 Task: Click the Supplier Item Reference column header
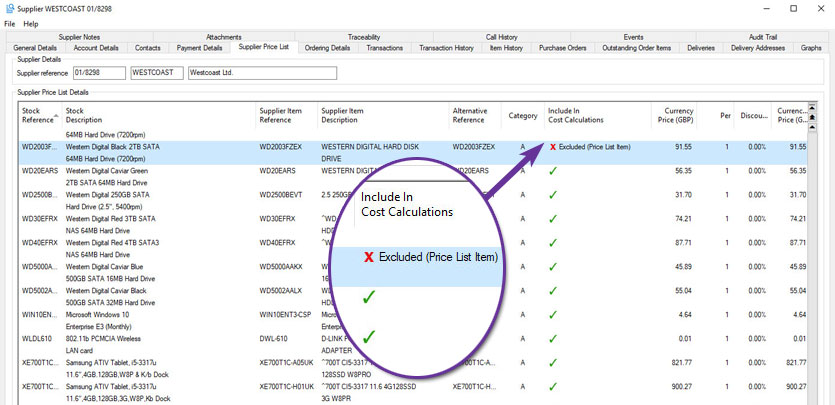pos(286,115)
